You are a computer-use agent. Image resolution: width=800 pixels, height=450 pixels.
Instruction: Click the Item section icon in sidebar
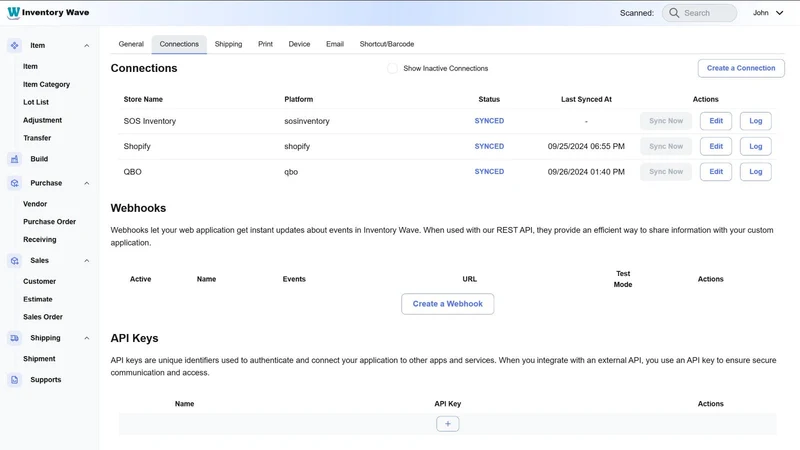tap(14, 45)
